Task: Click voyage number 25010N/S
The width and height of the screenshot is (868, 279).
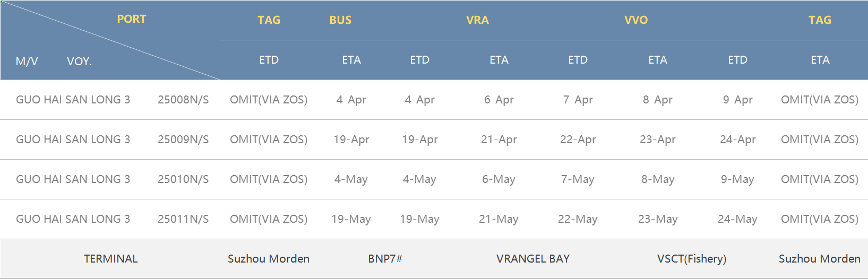Action: coord(183,179)
